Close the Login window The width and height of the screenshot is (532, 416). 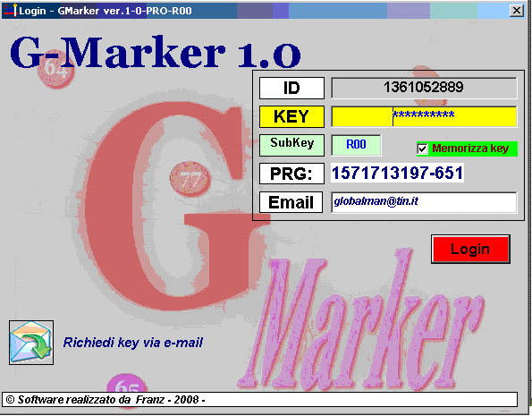(x=517, y=11)
